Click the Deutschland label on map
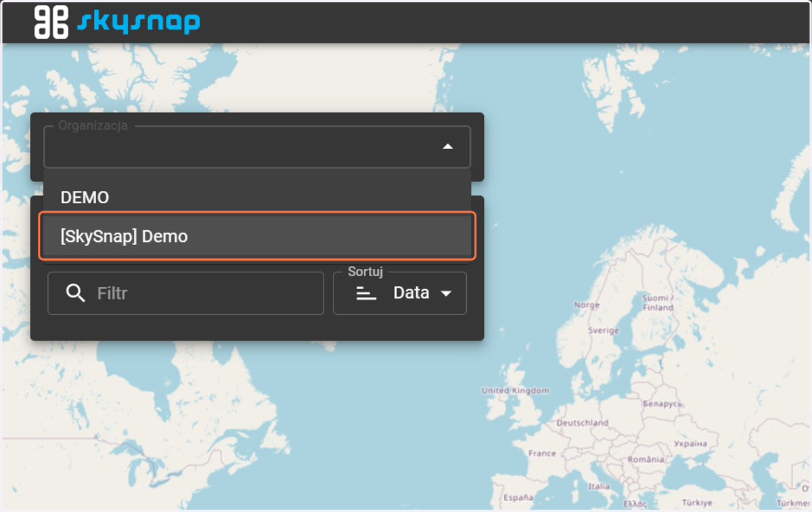This screenshot has height=512, width=812. (582, 422)
